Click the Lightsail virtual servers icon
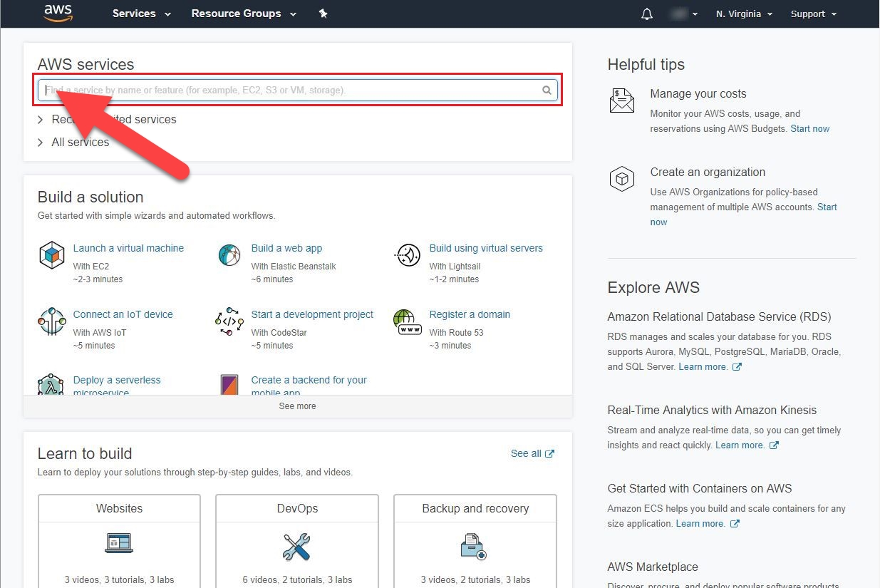Image resolution: width=880 pixels, height=588 pixels. pyautogui.click(x=408, y=255)
